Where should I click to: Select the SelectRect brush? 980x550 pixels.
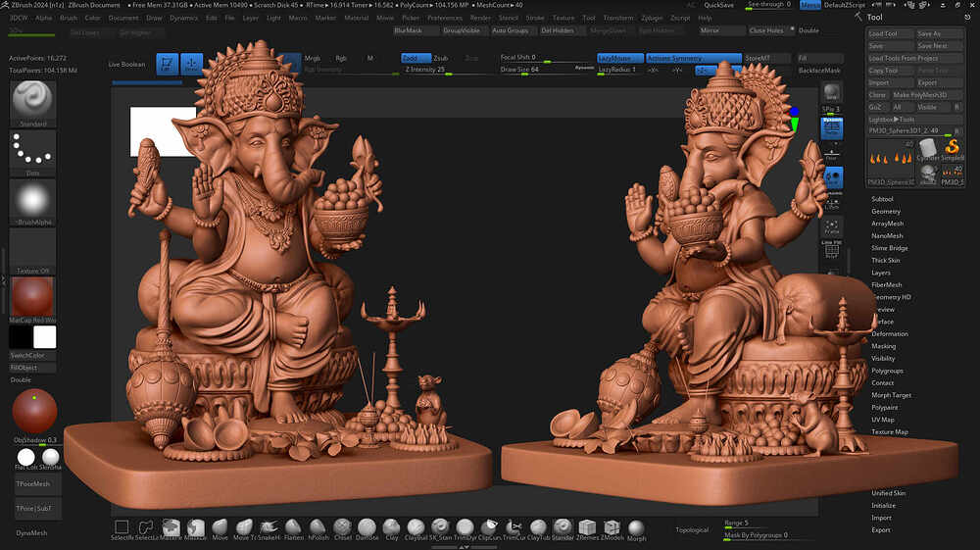pos(122,528)
